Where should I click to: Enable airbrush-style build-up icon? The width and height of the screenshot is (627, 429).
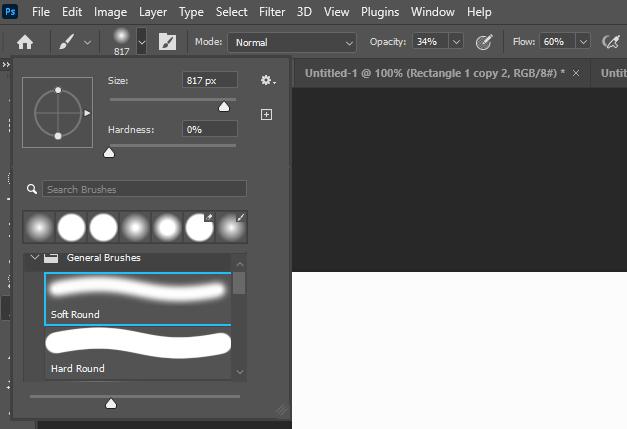(611, 42)
